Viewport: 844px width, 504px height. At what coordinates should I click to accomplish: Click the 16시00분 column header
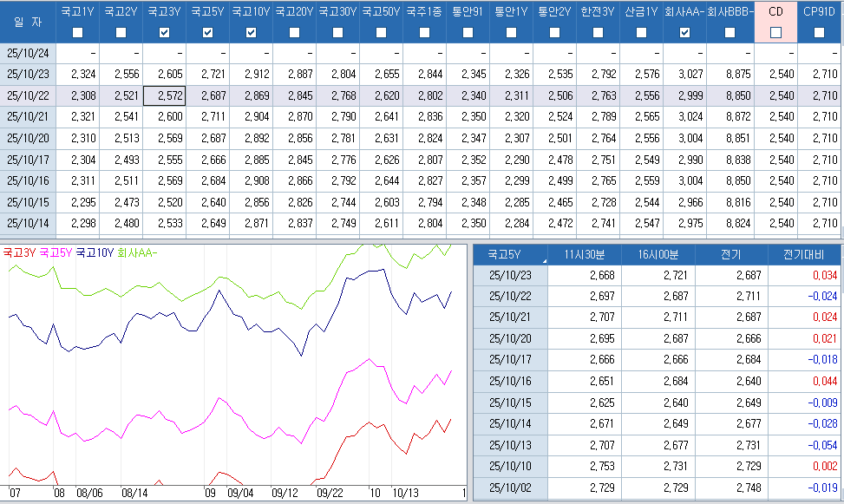pyautogui.click(x=658, y=254)
